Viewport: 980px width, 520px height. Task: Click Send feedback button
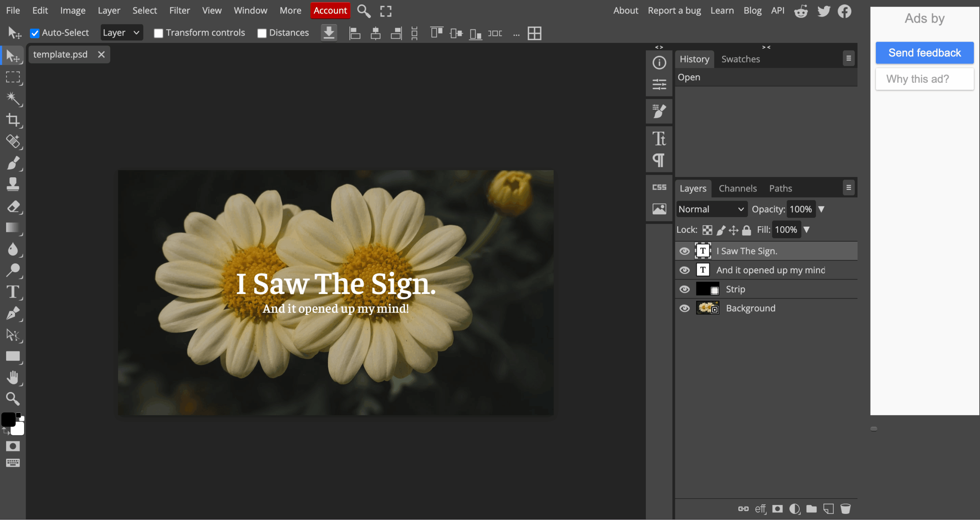[924, 53]
